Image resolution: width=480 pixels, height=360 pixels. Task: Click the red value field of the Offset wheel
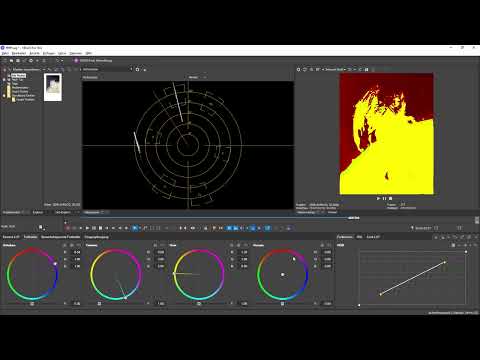click(x=327, y=252)
